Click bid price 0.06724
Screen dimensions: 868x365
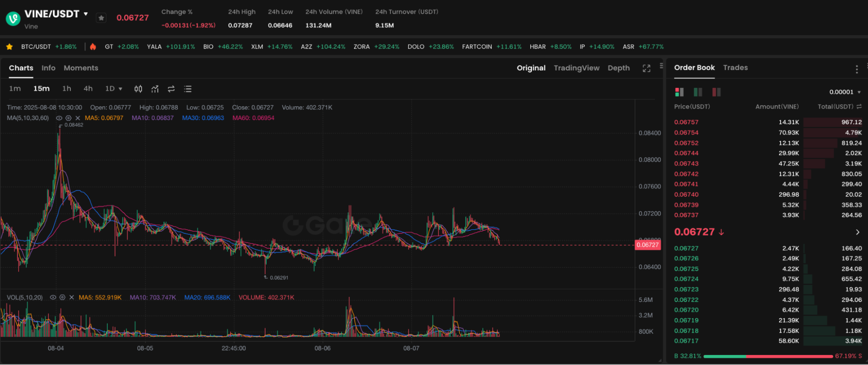coord(686,279)
